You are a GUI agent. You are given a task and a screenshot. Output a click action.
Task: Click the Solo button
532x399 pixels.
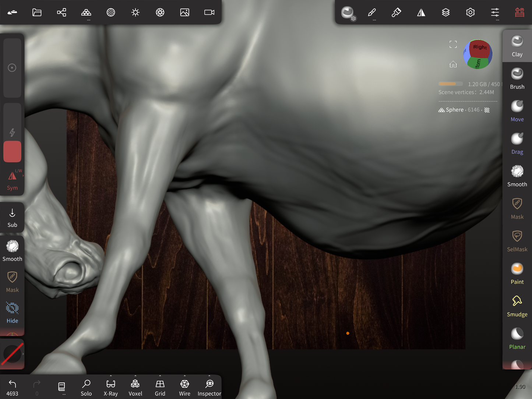coord(86,388)
